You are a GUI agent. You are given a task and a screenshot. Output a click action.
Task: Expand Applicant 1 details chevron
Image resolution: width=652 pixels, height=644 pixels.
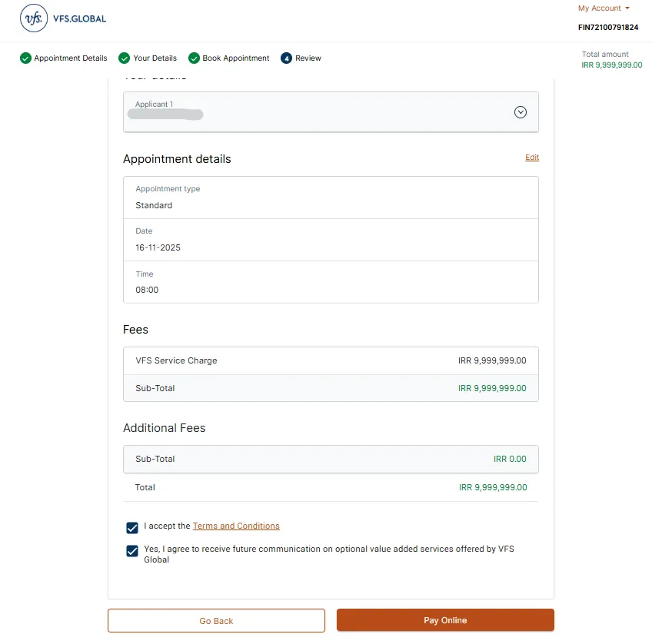[x=521, y=112]
